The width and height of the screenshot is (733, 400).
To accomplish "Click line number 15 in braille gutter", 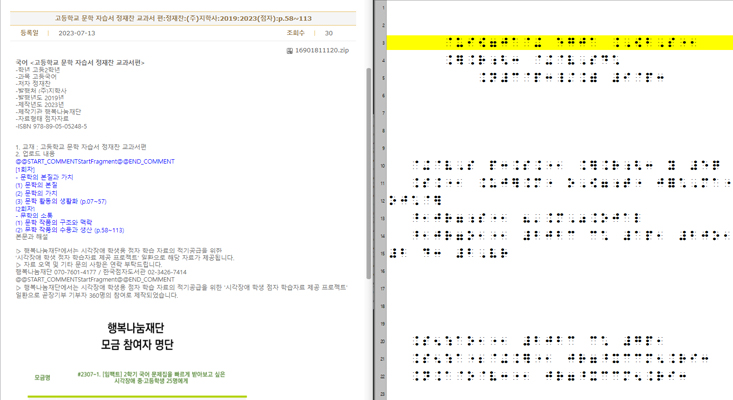I will pos(384,252).
